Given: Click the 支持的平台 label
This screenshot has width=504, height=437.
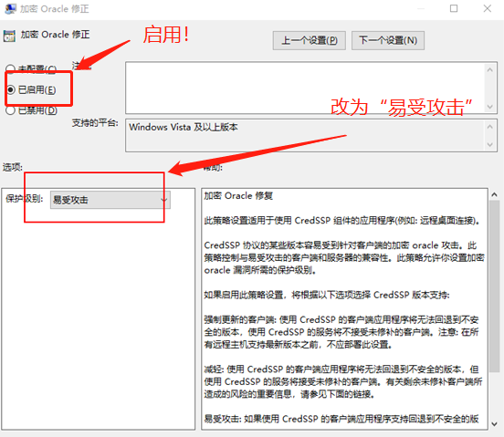Looking at the screenshot, I should [x=95, y=122].
